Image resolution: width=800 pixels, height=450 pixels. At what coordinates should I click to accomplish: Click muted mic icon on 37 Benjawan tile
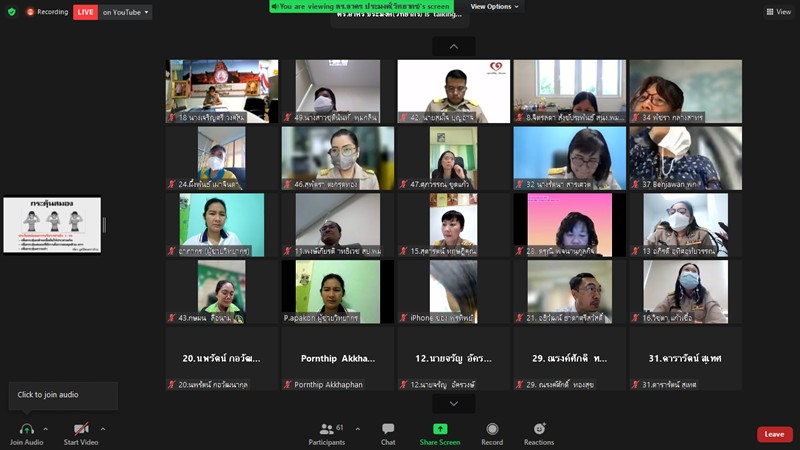636,185
